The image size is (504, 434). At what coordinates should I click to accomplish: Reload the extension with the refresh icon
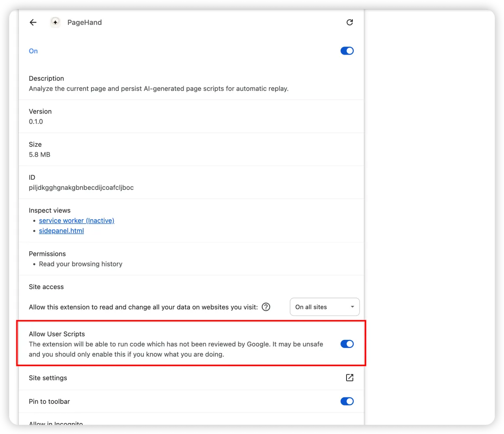pyautogui.click(x=349, y=22)
